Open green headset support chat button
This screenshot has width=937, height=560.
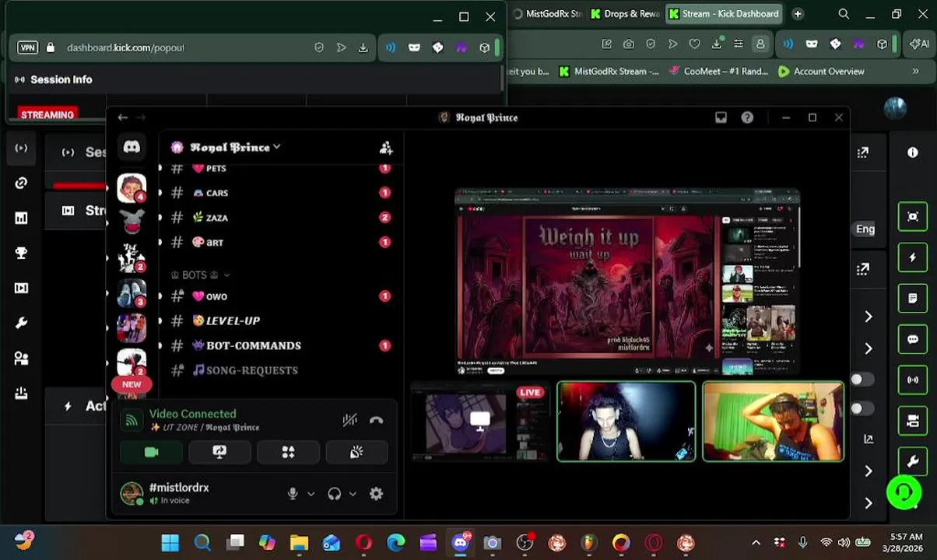(904, 492)
